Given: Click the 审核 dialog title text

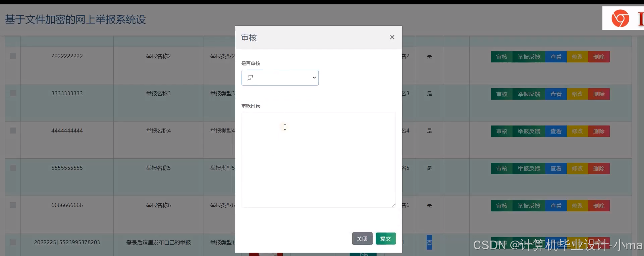Looking at the screenshot, I should 249,38.
